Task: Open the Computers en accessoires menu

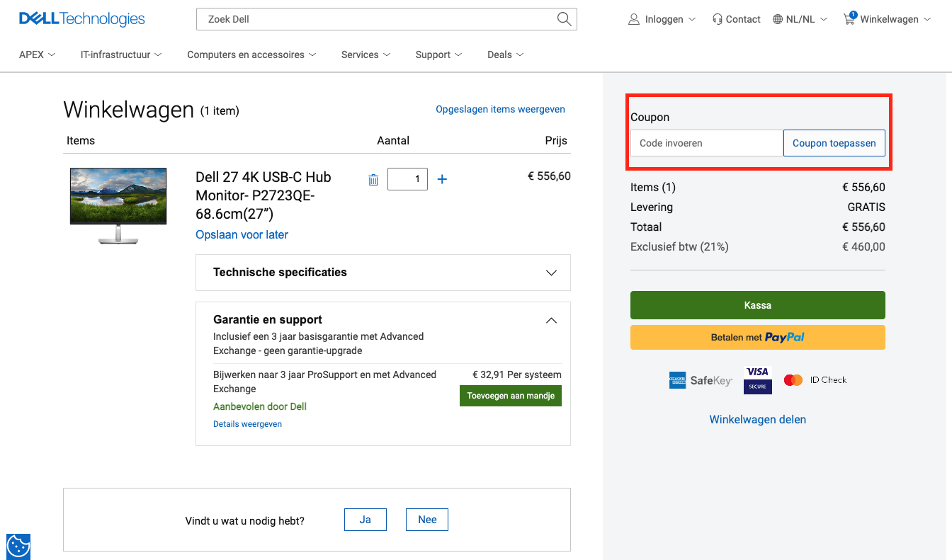Action: pyautogui.click(x=251, y=55)
